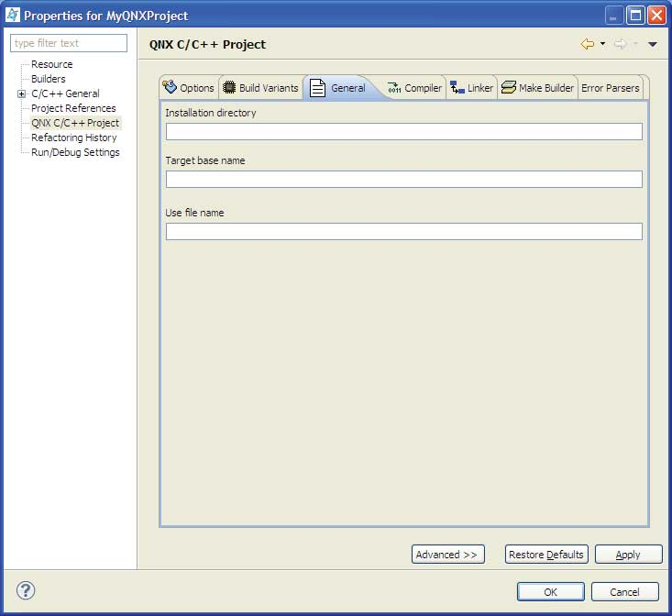Select the General tab

click(x=347, y=88)
